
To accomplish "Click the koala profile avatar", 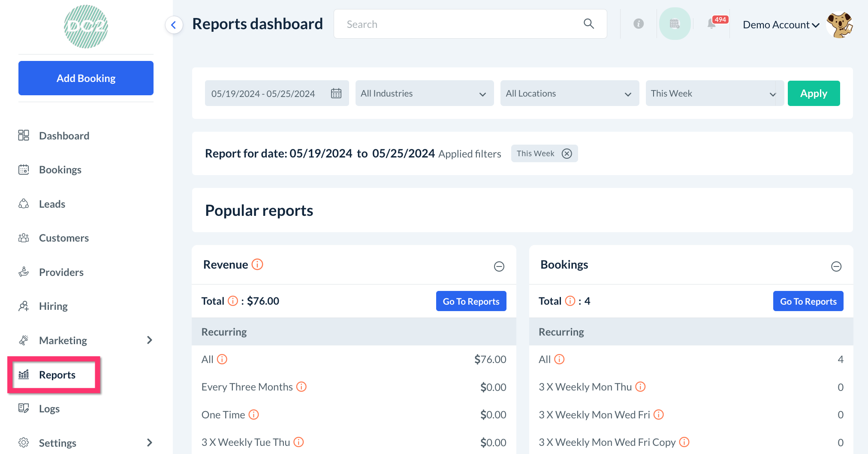I will click(x=839, y=25).
